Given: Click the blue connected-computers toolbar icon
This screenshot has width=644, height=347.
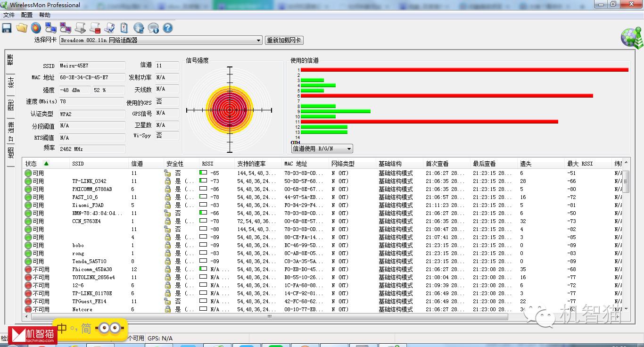Looking at the screenshot, I should point(50,28).
